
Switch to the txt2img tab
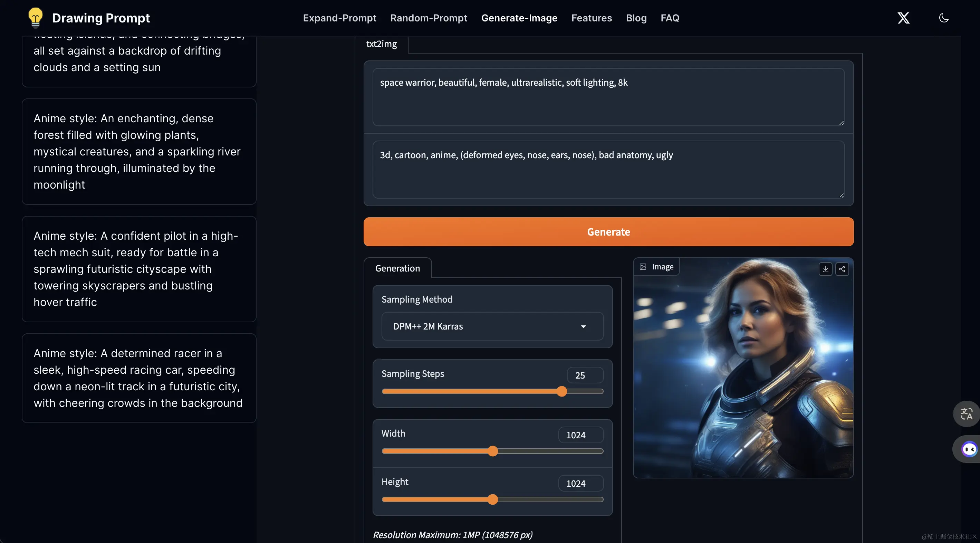[381, 44]
